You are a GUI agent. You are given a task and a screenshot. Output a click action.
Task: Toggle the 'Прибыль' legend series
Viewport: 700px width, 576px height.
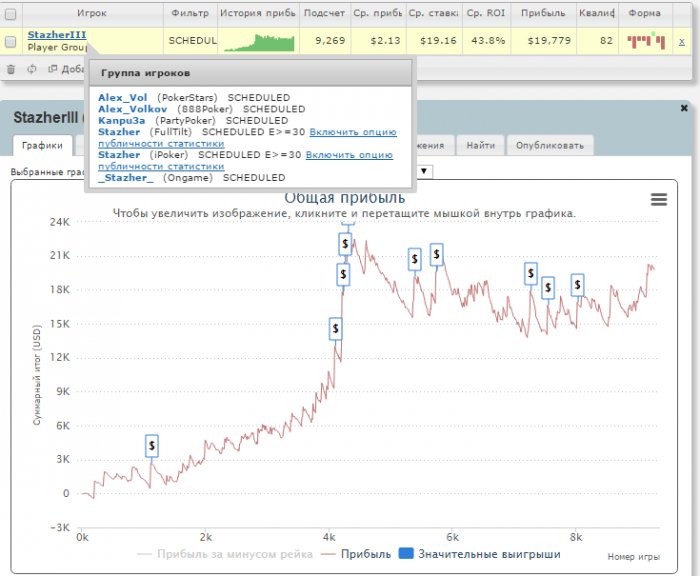[364, 553]
